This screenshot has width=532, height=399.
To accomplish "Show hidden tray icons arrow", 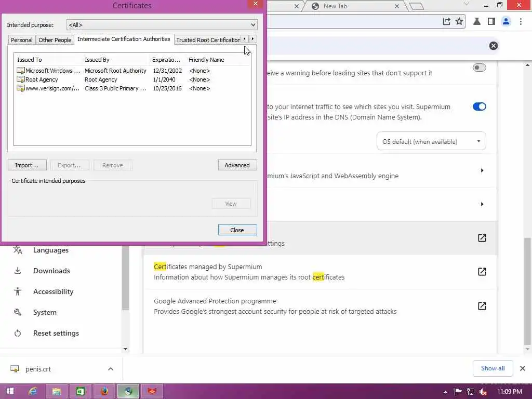I will click(445, 392).
